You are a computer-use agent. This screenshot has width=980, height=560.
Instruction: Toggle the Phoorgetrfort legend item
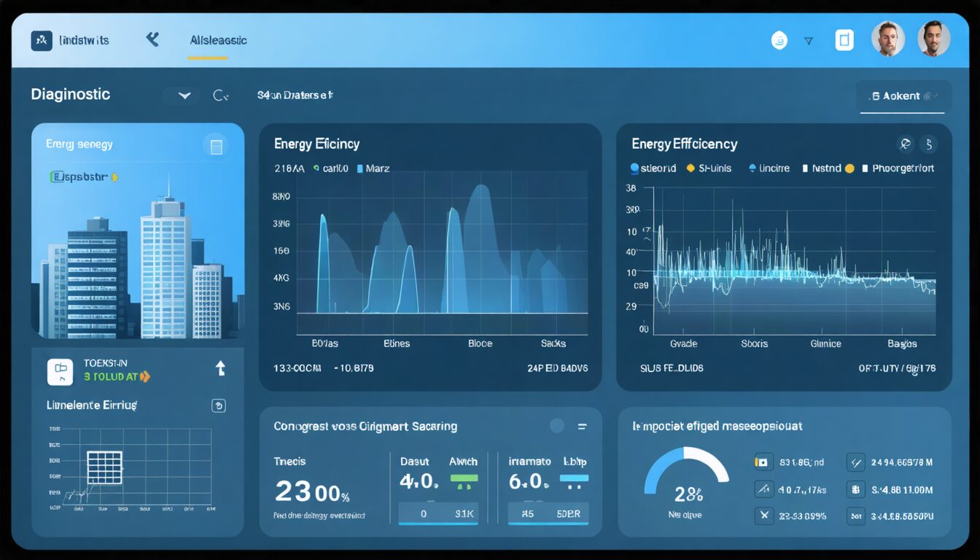(x=897, y=168)
